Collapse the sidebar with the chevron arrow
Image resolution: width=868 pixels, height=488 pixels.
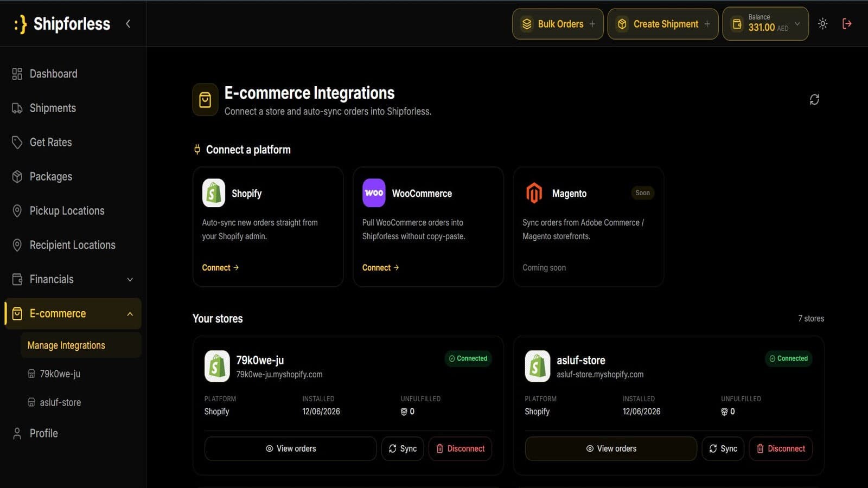[x=128, y=24]
